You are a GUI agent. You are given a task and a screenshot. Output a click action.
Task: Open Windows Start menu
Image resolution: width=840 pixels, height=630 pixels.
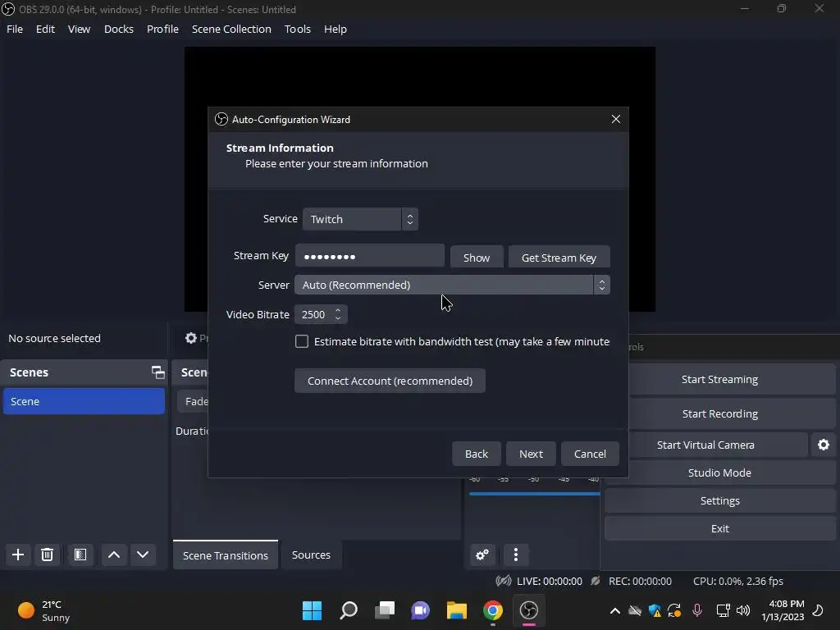click(x=312, y=610)
